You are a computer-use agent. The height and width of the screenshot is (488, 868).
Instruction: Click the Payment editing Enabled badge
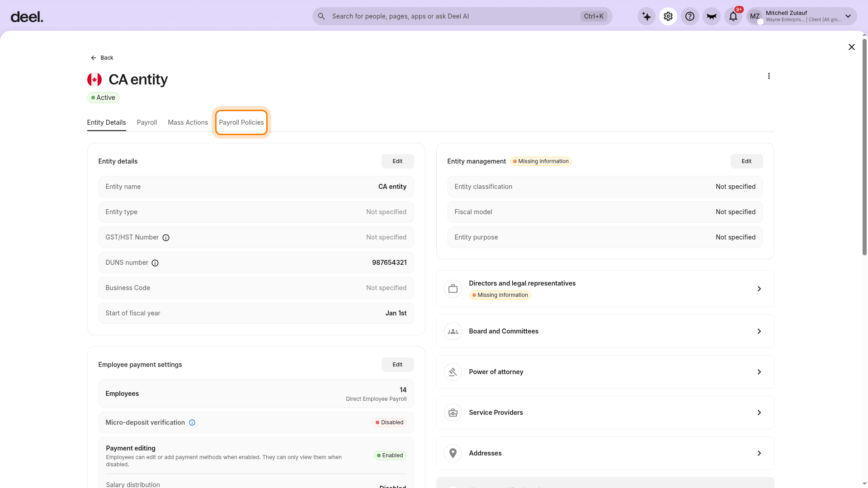390,455
